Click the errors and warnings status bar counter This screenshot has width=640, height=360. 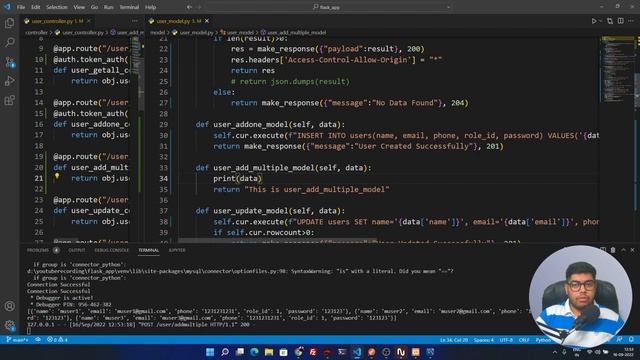coord(57,340)
